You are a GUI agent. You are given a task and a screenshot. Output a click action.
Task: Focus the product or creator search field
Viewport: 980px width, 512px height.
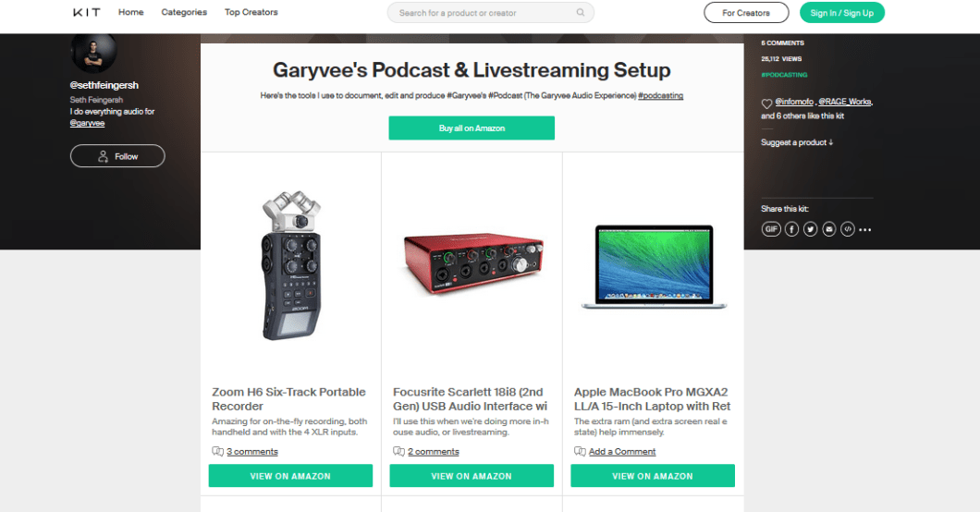click(x=491, y=13)
